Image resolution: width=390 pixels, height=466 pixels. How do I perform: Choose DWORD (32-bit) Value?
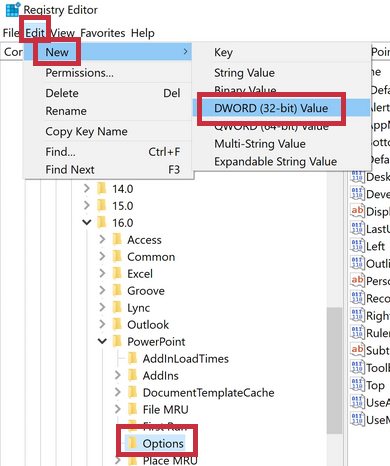271,108
